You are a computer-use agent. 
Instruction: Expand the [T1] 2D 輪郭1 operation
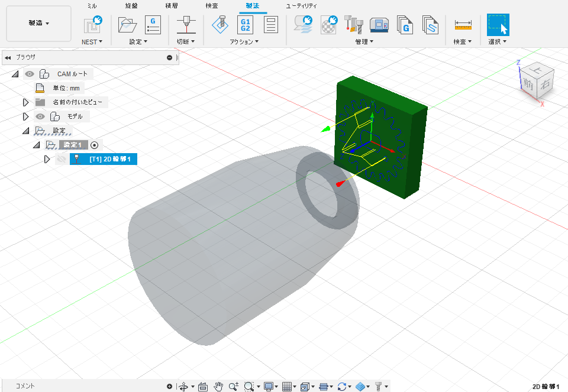click(47, 159)
